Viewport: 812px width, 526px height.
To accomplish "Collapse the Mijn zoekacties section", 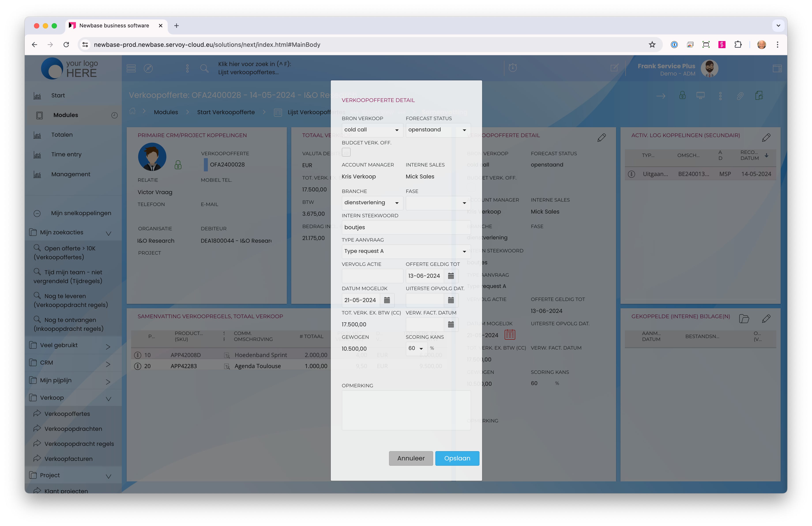I will tap(109, 233).
